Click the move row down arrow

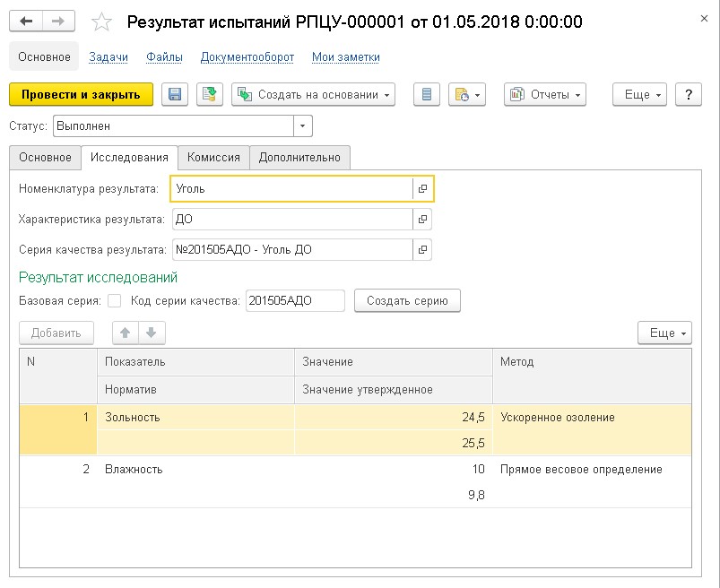pos(151,333)
